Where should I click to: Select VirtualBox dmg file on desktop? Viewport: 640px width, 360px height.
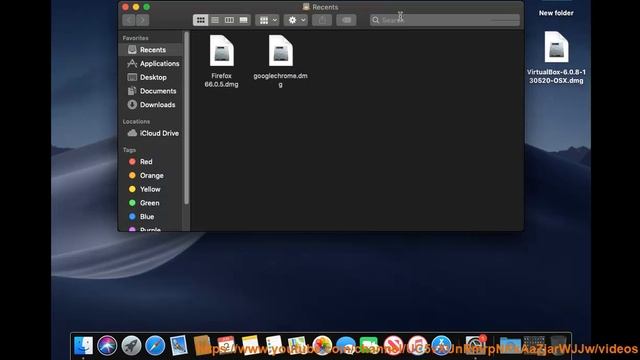coord(556,58)
